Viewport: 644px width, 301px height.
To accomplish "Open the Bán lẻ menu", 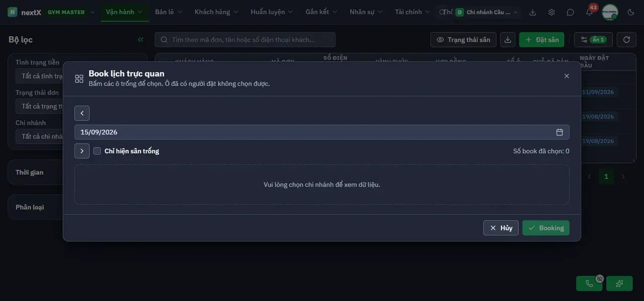I will click(169, 12).
